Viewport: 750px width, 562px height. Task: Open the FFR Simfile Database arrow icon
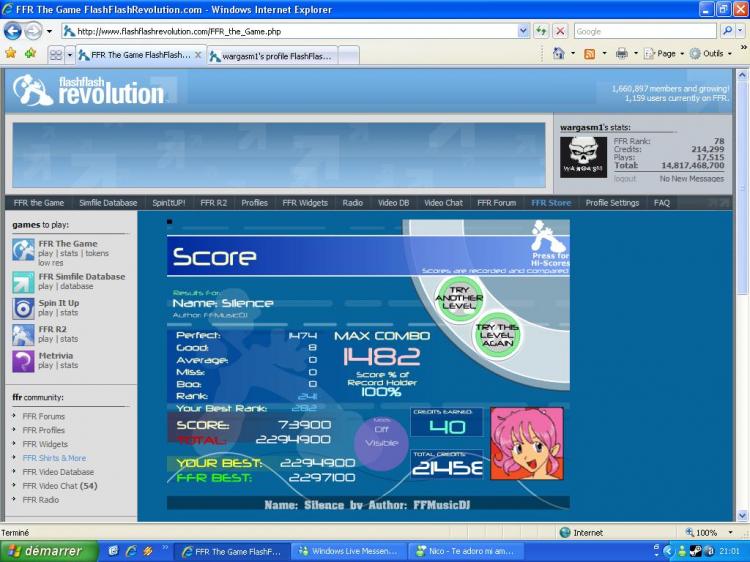coord(23,282)
